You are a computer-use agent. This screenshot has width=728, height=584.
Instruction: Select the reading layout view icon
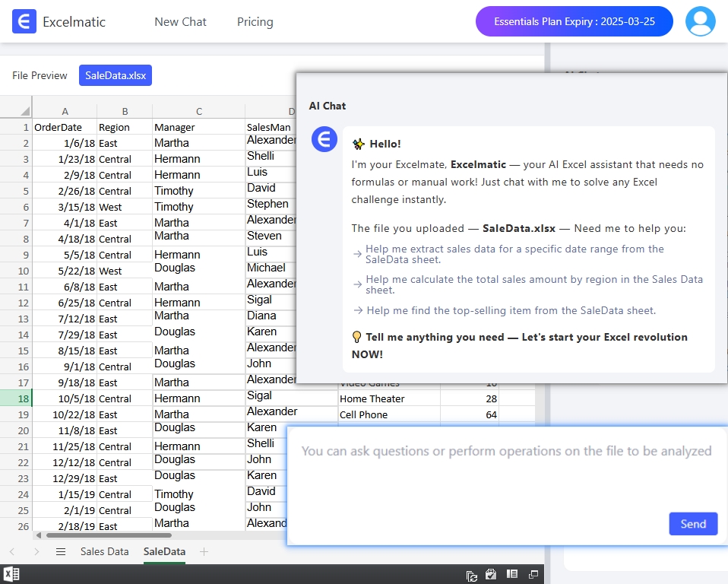click(x=511, y=575)
